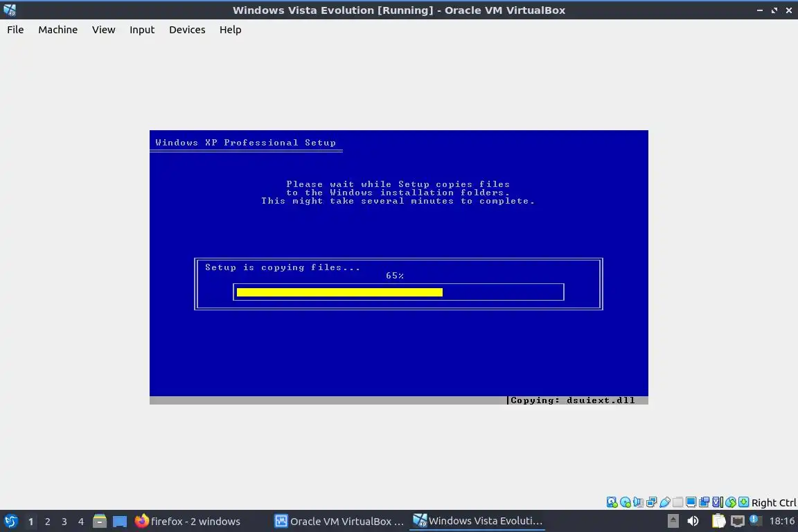Switch to Oracle VM VirtualBox Manager taskbar window

339,522
